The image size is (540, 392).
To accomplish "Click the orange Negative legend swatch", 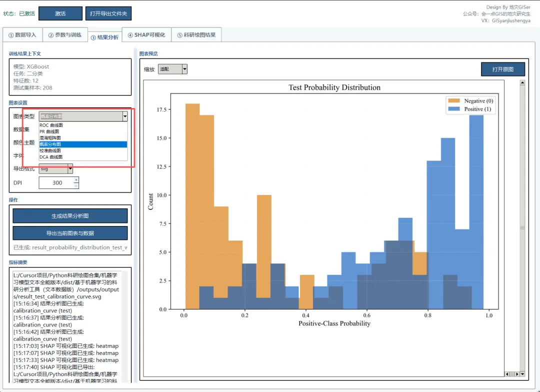I will point(454,100).
